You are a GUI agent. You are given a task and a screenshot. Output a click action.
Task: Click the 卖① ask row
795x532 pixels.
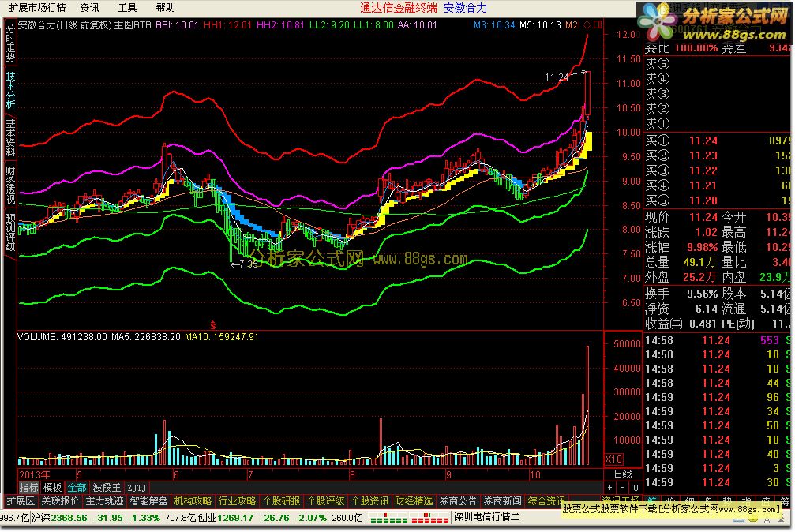(718, 123)
